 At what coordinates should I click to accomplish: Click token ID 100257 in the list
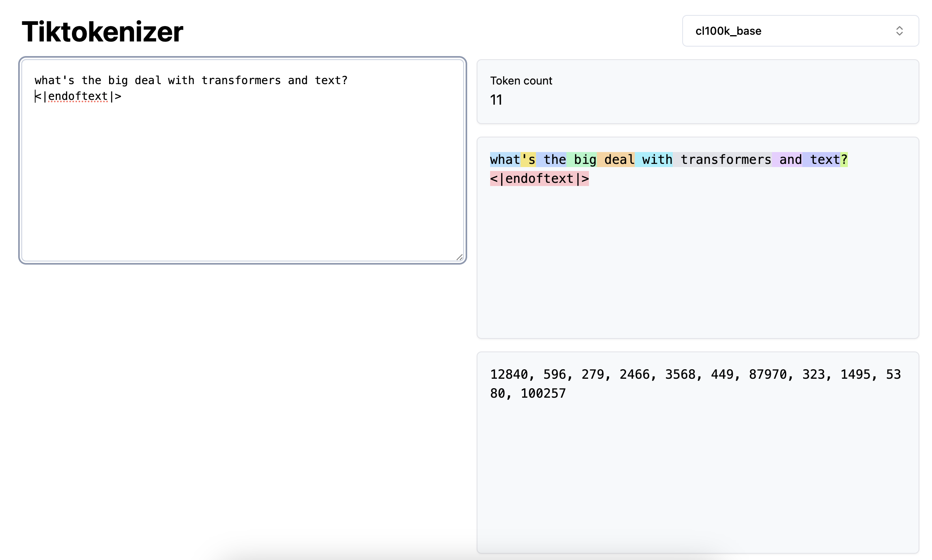pos(543,393)
